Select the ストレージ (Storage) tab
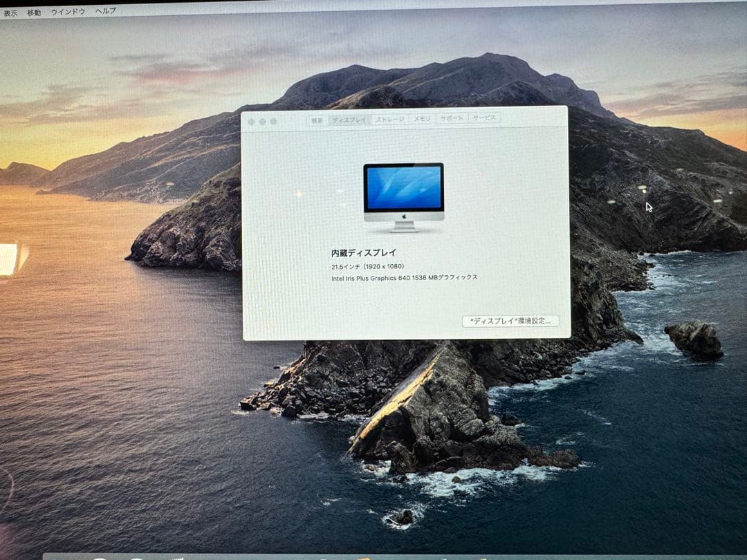The height and width of the screenshot is (560, 747). pos(388,119)
